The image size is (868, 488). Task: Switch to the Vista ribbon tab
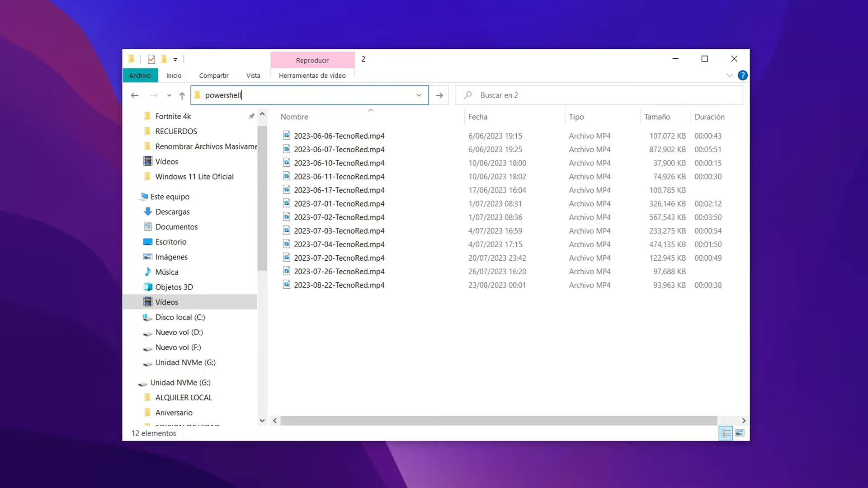(x=253, y=75)
